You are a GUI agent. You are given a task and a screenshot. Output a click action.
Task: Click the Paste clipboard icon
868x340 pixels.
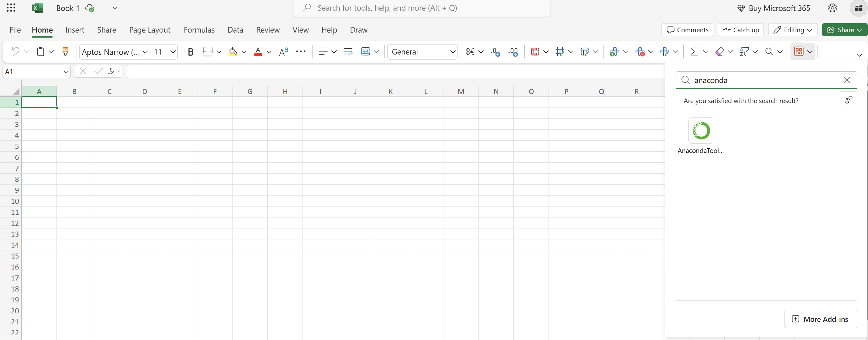40,51
